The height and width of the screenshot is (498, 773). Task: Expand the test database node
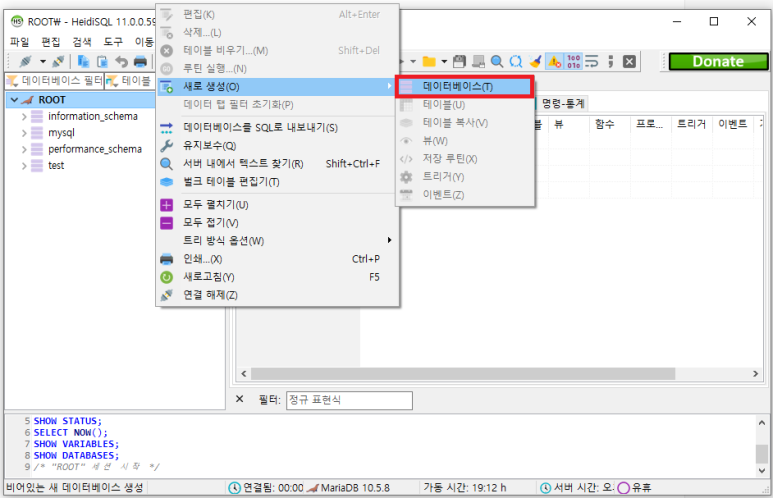[24, 166]
